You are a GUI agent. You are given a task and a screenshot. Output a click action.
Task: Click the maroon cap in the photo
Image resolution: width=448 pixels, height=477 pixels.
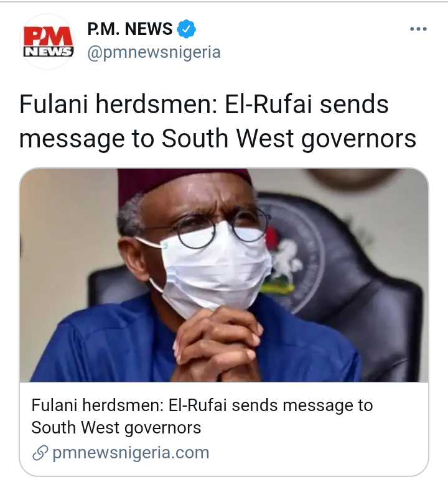(x=184, y=184)
